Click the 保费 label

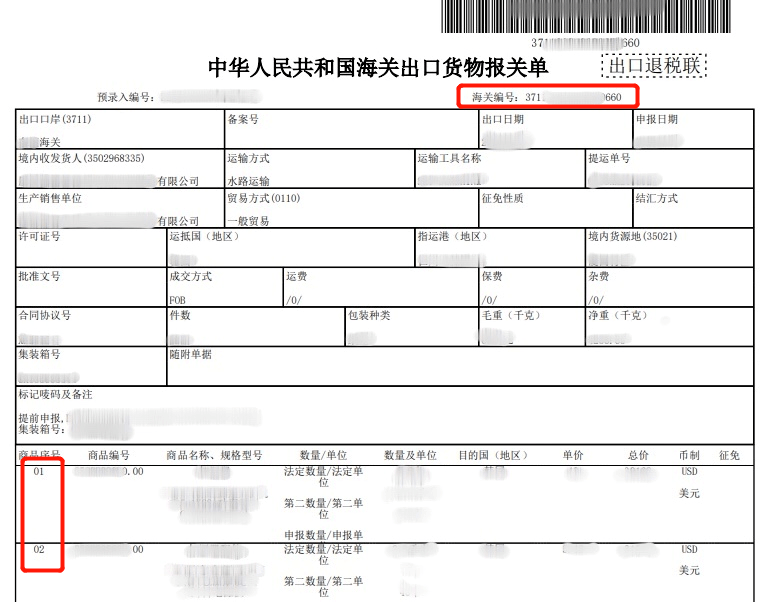coord(492,276)
